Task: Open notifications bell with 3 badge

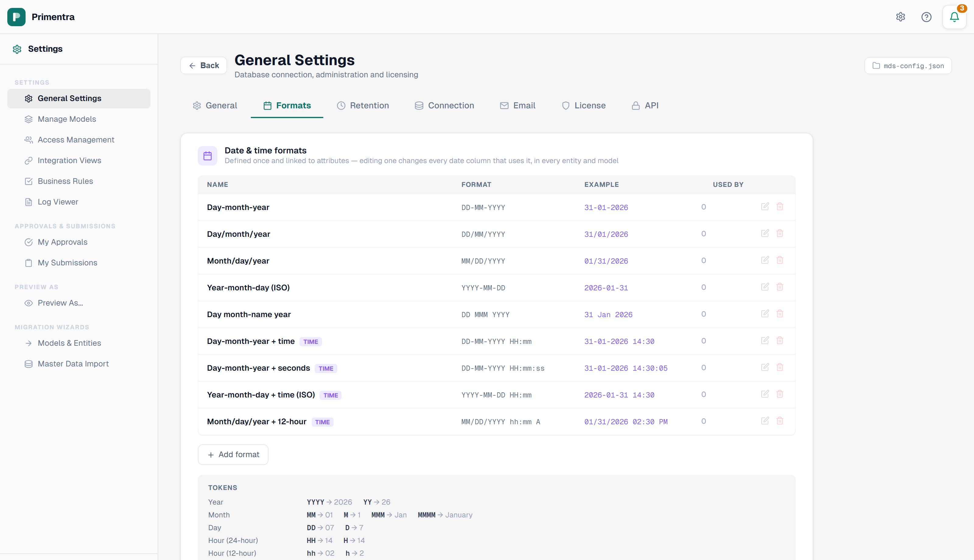Action: pos(954,17)
